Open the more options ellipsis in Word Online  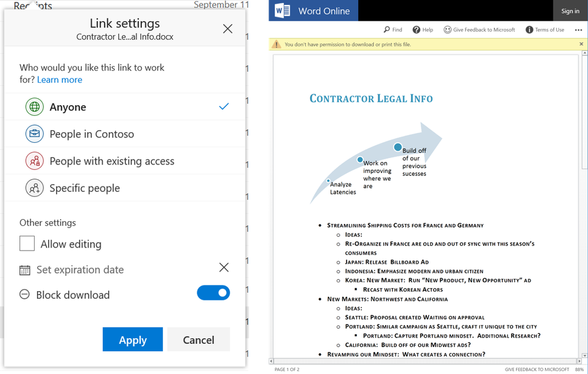(x=578, y=30)
